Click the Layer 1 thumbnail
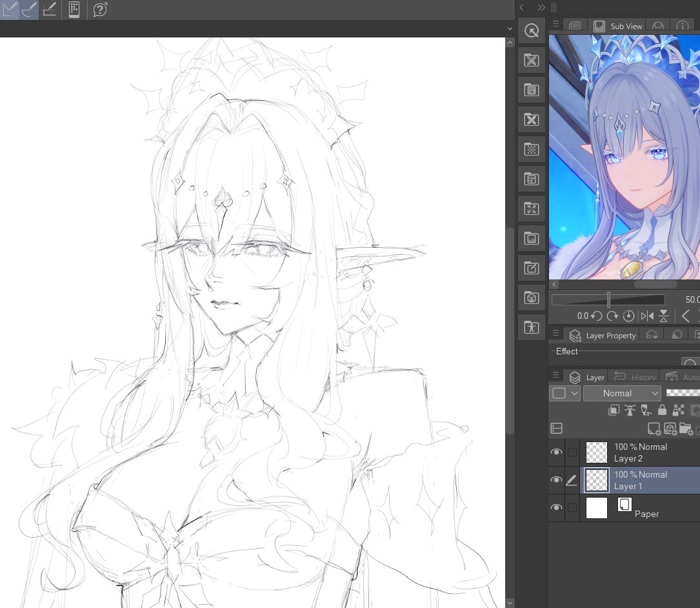Viewport: 700px width, 608px height. [x=596, y=480]
